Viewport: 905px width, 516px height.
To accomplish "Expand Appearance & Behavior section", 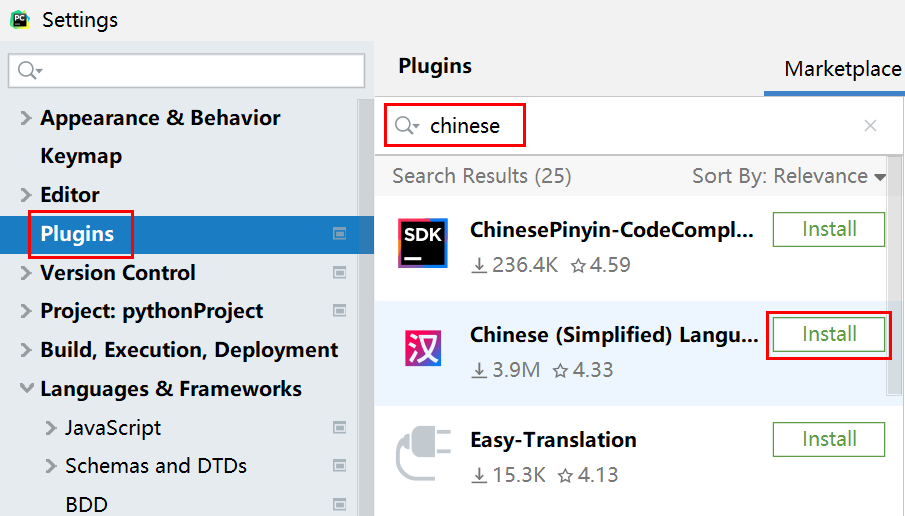I will click(25, 118).
